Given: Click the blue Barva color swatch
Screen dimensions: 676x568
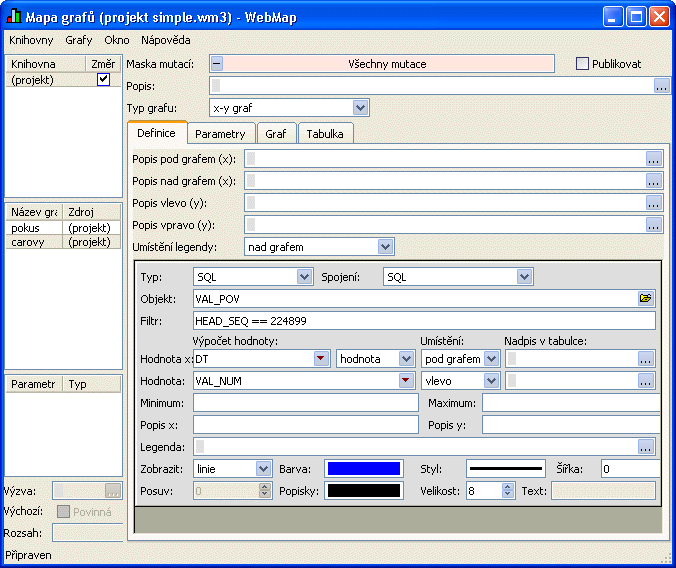Looking at the screenshot, I should tap(362, 468).
